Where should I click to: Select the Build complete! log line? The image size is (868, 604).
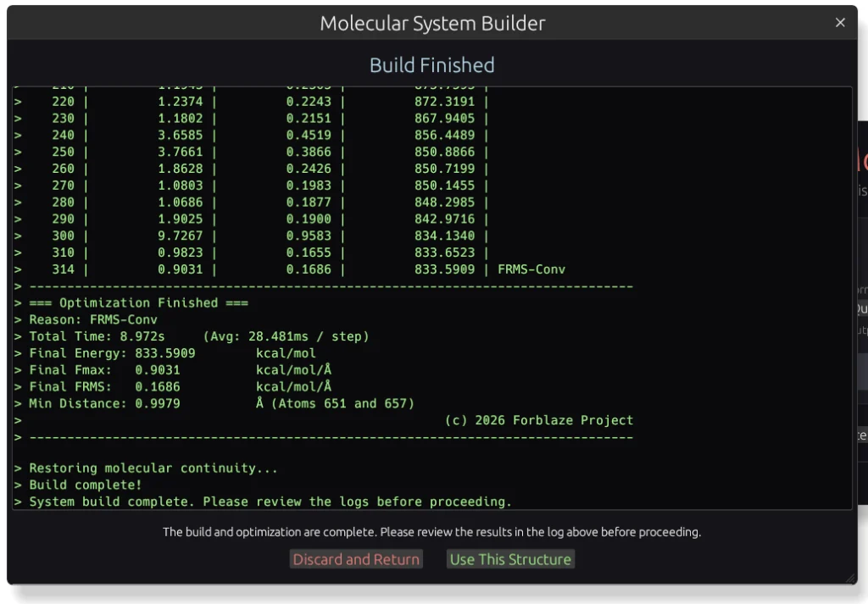86,485
